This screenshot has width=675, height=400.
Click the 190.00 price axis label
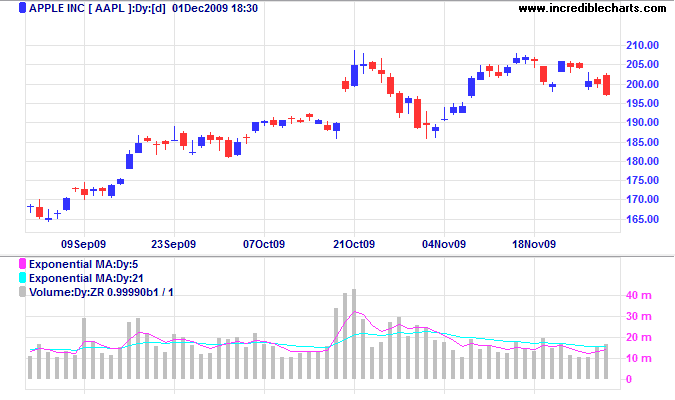click(x=642, y=122)
